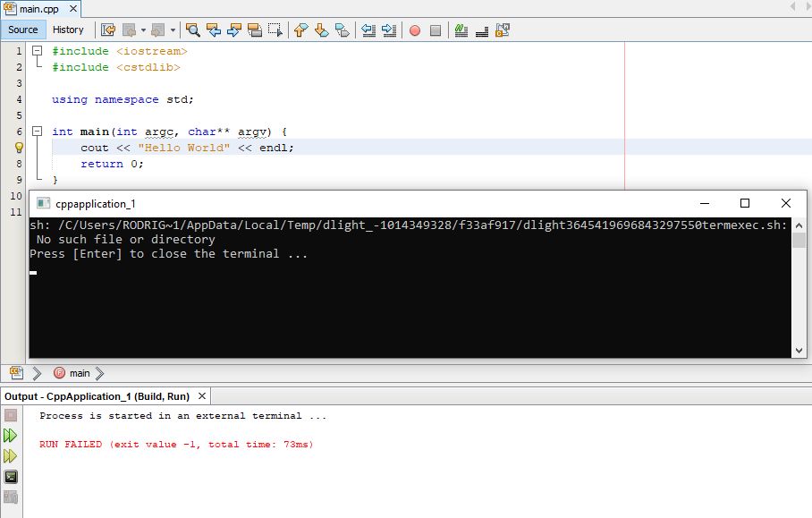Close the Output CppApplication_1 tab
The image size is (812, 518).
[x=202, y=396]
